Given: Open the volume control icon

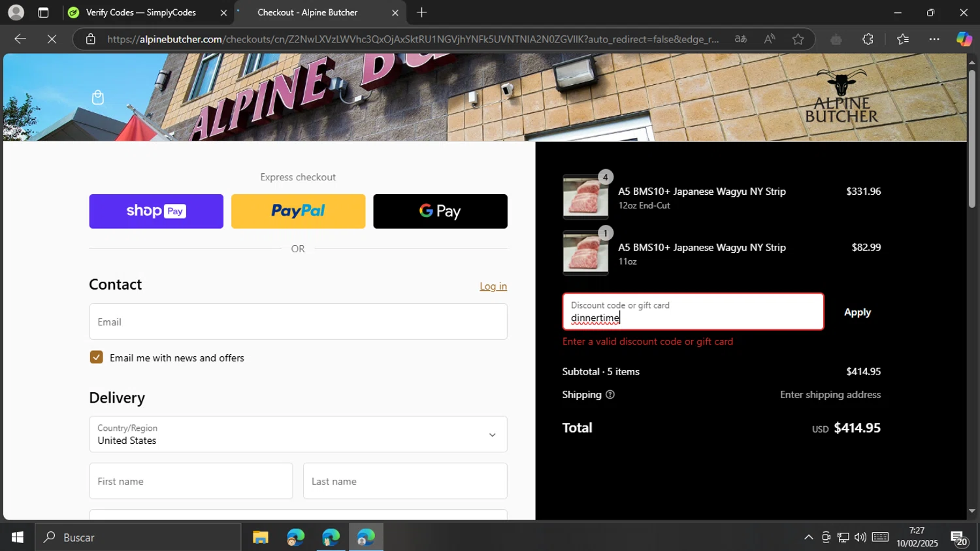Looking at the screenshot, I should click(x=860, y=537).
